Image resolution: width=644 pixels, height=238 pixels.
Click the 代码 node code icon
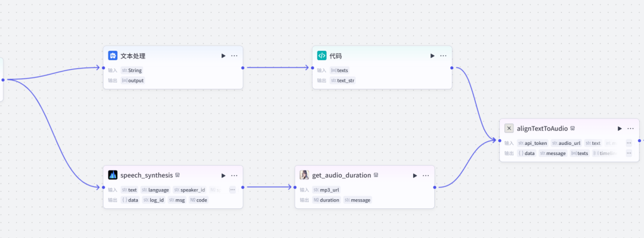pyautogui.click(x=322, y=55)
